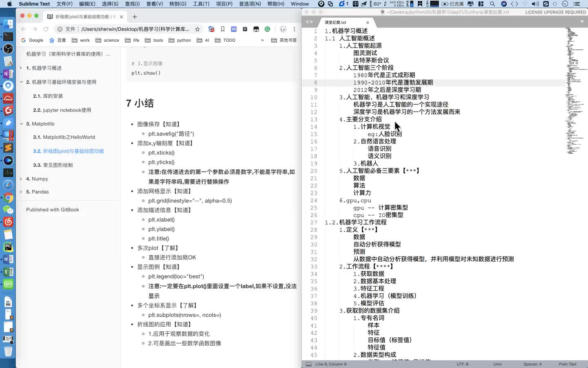The image size is (588, 368).
Task: Close the '课堂纪要.txt' Sublime tab
Action: [367, 22]
